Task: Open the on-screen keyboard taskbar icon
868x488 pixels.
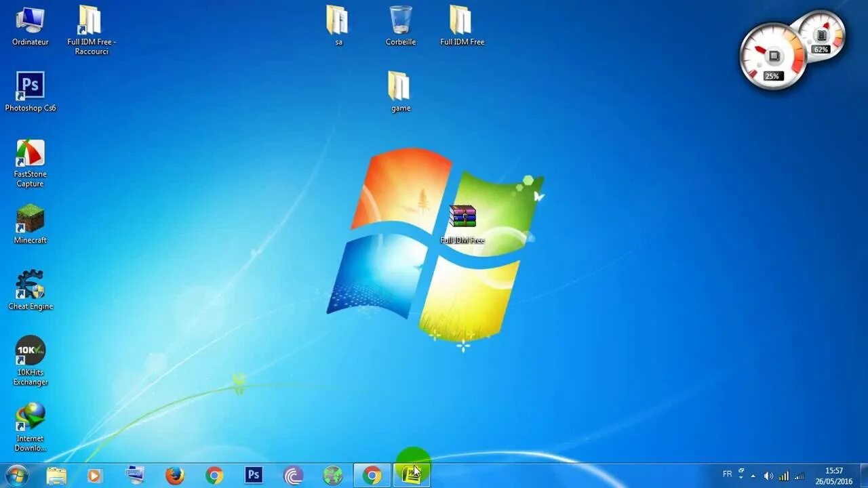Action: tap(135, 476)
